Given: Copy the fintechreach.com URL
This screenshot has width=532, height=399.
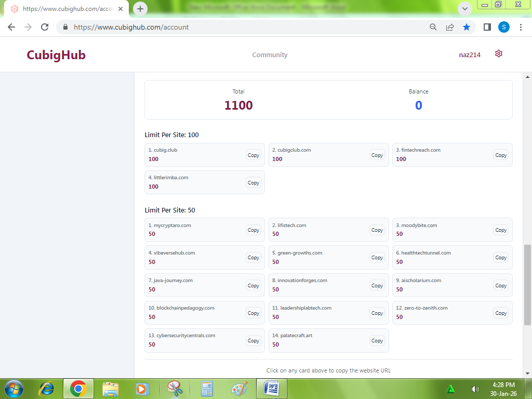Looking at the screenshot, I should click(501, 155).
